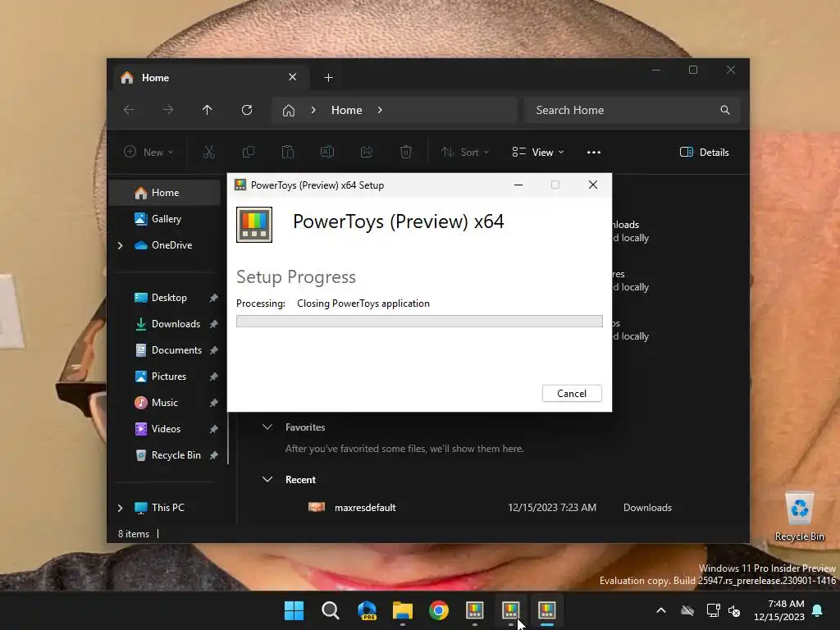The image size is (840, 630).
Task: Expand chevron after Home in address bar
Action: pyautogui.click(x=380, y=110)
